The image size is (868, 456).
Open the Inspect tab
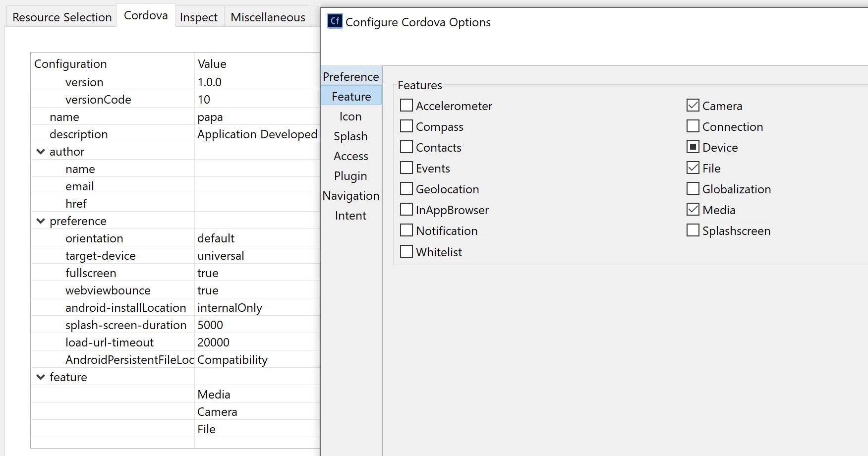199,17
